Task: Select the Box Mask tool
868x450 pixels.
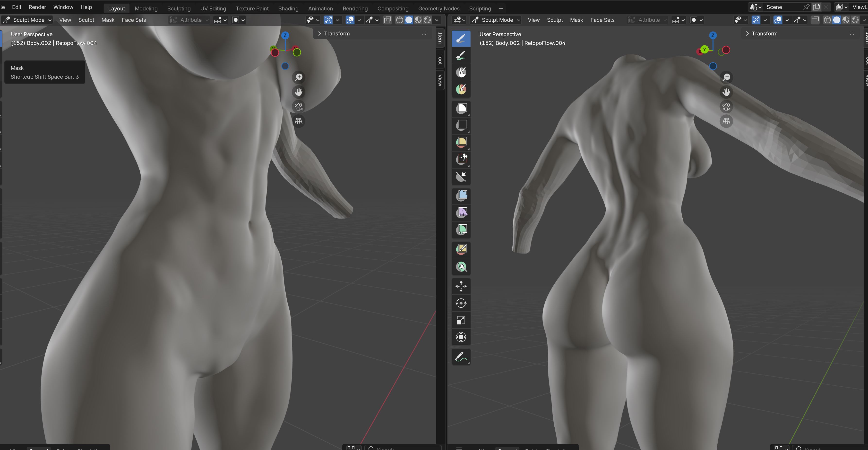Action: tap(461, 108)
